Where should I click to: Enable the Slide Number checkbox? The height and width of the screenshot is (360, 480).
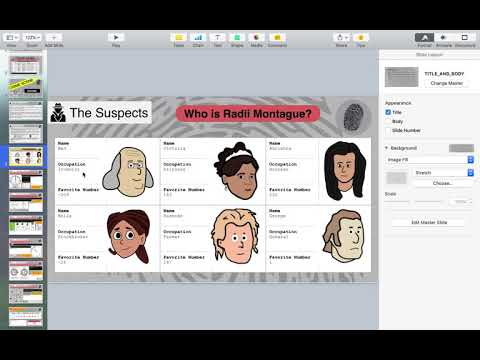click(388, 130)
